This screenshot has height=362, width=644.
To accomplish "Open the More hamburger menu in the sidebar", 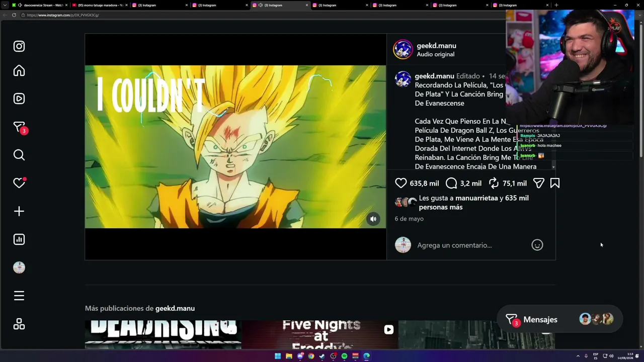I will pos(19,296).
